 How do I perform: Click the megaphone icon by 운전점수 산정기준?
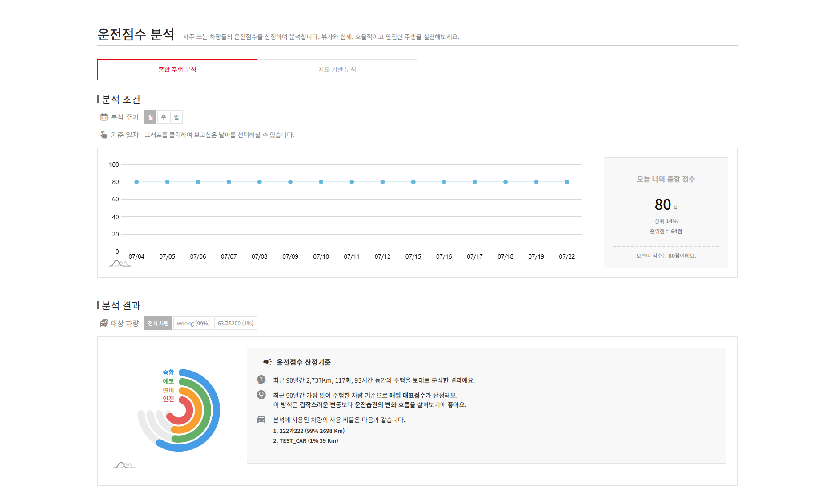(267, 362)
